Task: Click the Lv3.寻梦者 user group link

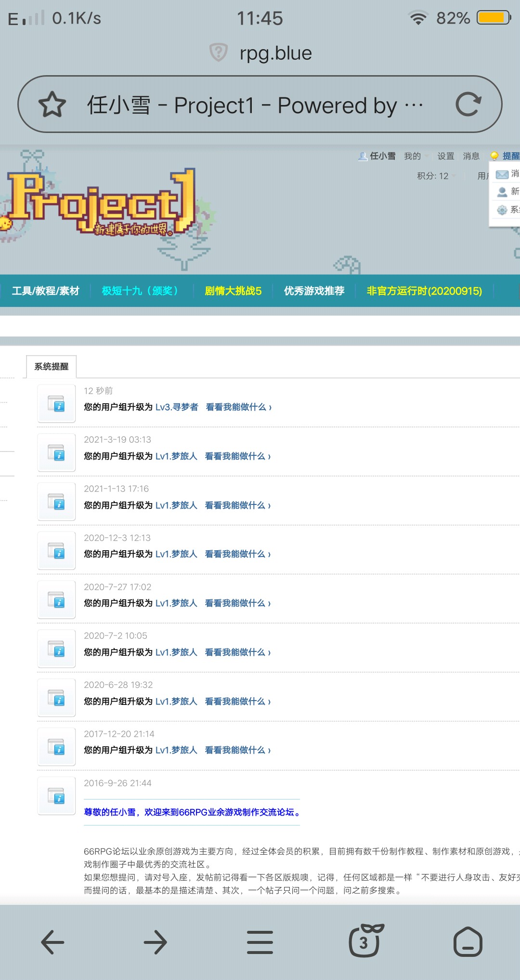Action: [x=177, y=407]
